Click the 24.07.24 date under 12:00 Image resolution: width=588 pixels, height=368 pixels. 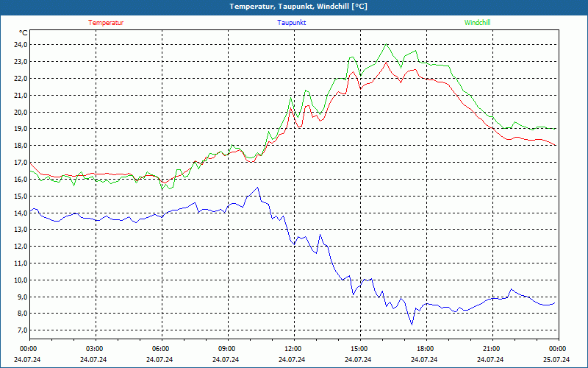292,359
